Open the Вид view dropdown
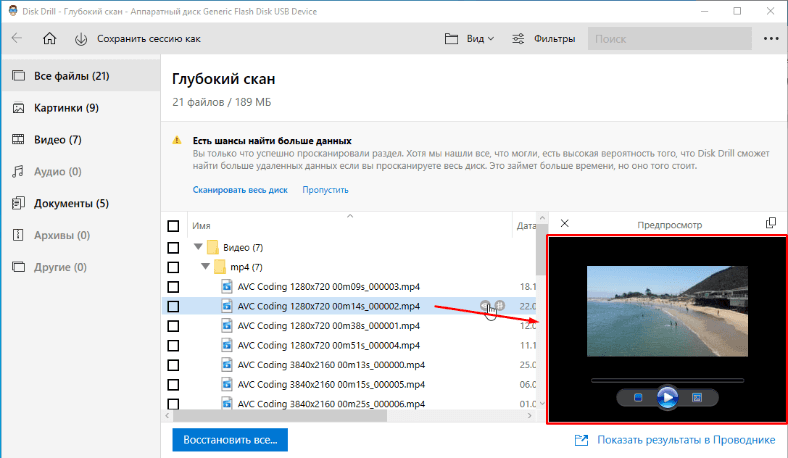 469,39
